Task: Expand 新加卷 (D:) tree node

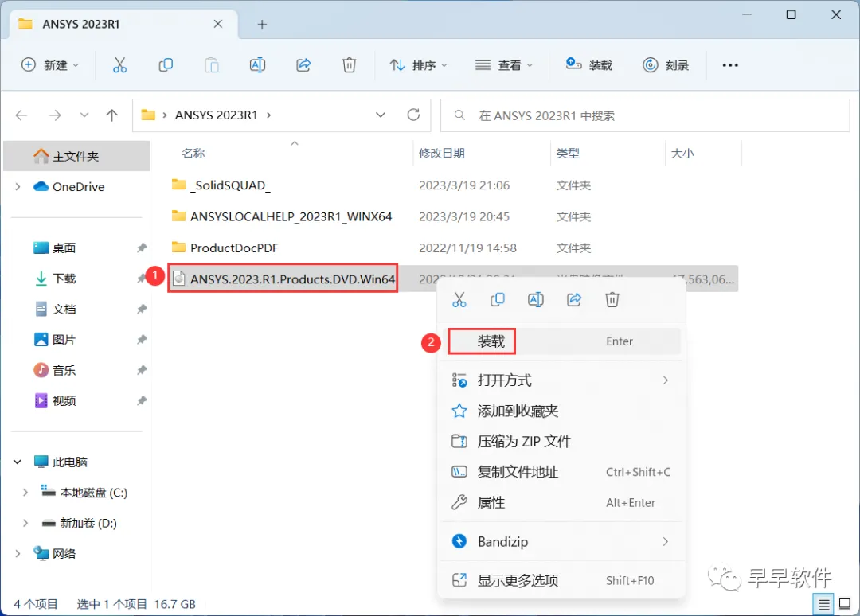Action: point(25,524)
